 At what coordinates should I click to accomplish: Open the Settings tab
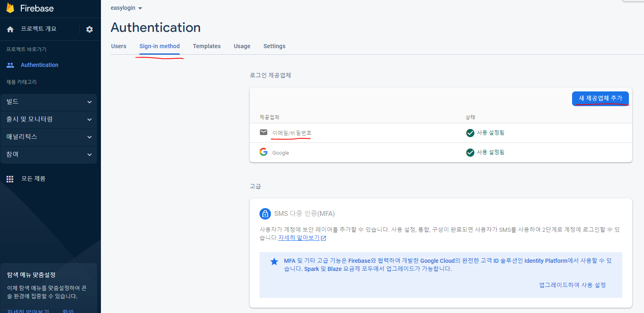click(x=275, y=46)
